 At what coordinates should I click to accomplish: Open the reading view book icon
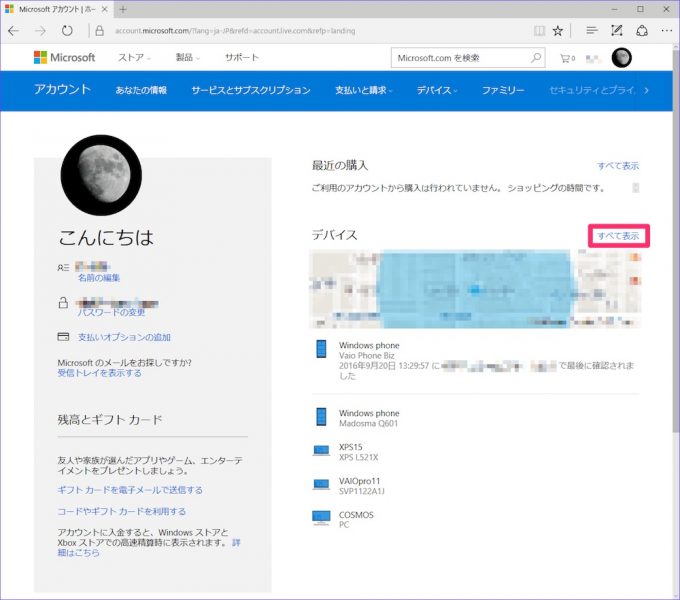pos(539,30)
